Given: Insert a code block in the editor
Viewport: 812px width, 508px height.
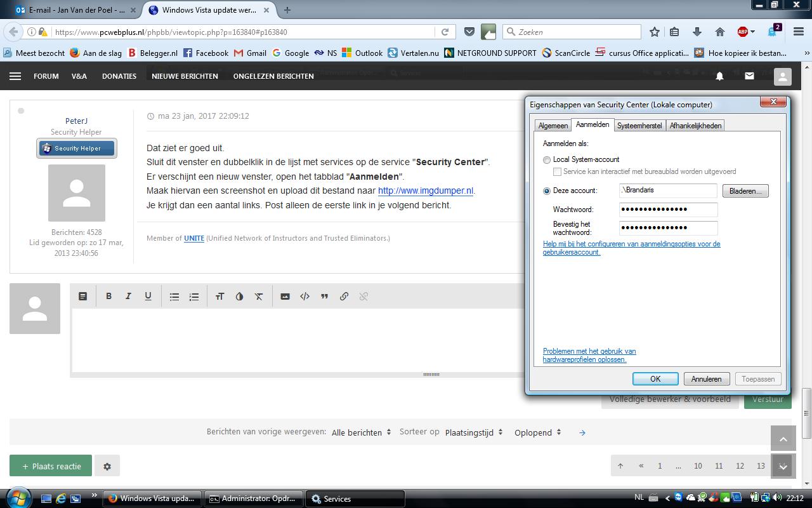Looking at the screenshot, I should click(304, 297).
